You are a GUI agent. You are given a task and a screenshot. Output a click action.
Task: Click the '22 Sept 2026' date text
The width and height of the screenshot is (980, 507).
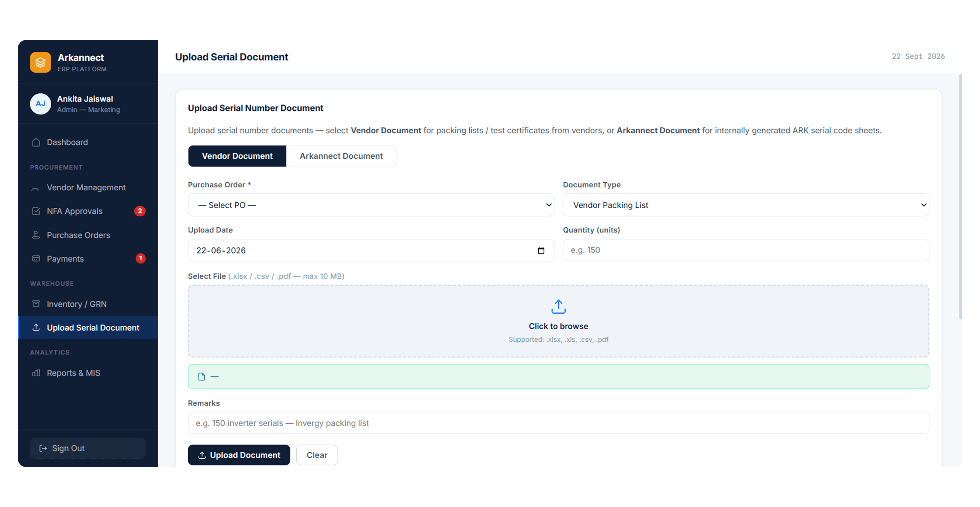[x=918, y=56]
